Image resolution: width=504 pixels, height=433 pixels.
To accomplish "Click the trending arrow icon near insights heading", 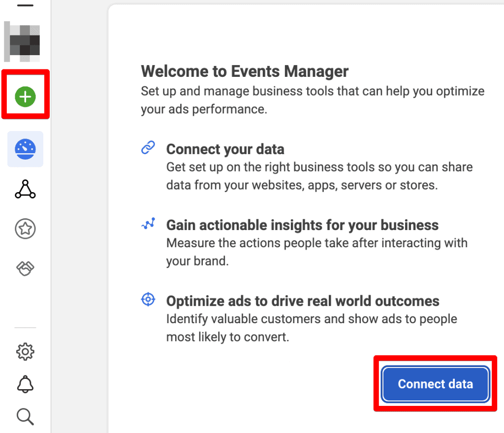I will tap(148, 223).
